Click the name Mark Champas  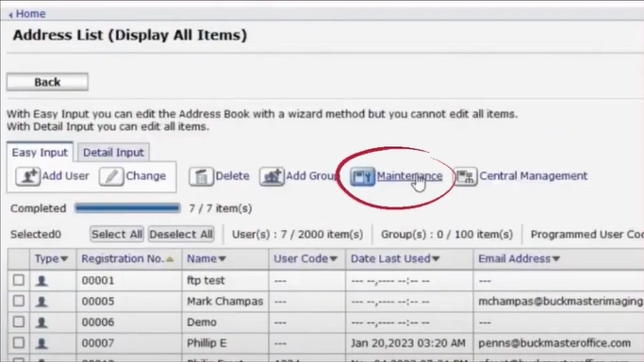tap(224, 302)
